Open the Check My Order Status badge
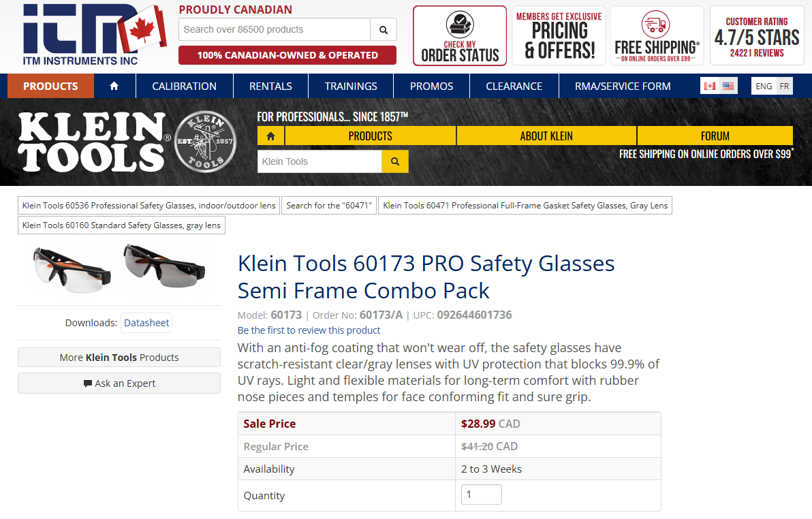The width and height of the screenshot is (812, 519). (459, 35)
